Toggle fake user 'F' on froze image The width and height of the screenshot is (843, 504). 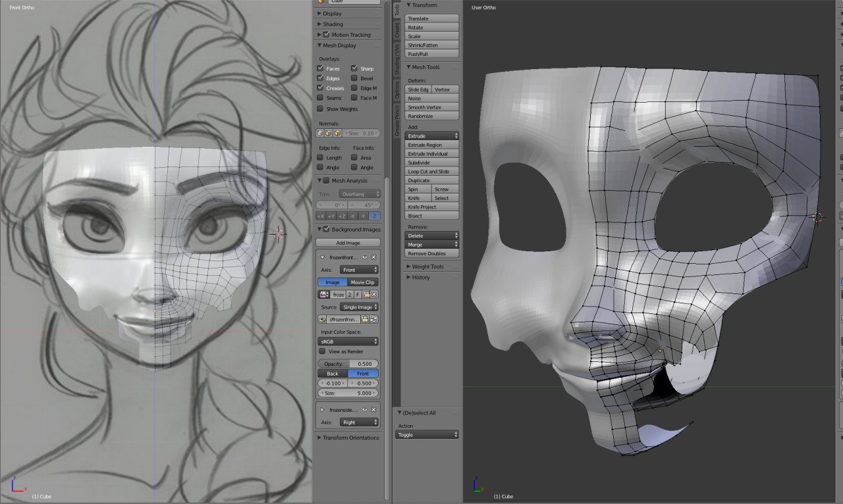[x=358, y=294]
